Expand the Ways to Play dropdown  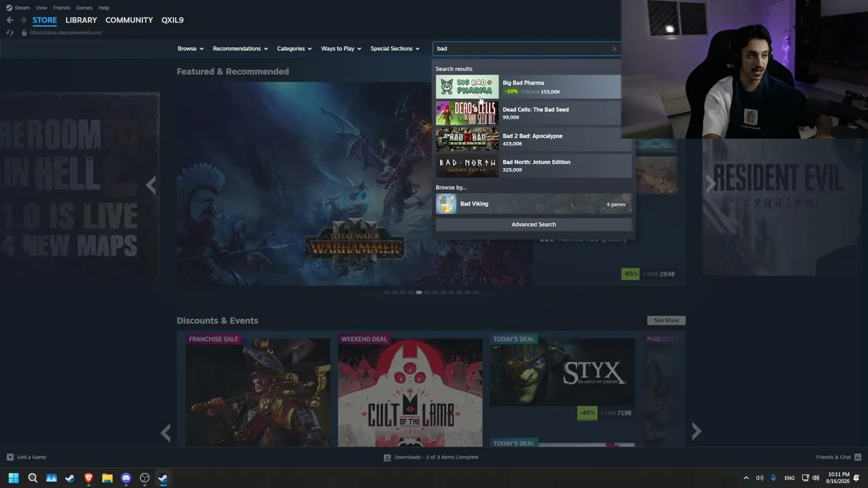(x=341, y=49)
